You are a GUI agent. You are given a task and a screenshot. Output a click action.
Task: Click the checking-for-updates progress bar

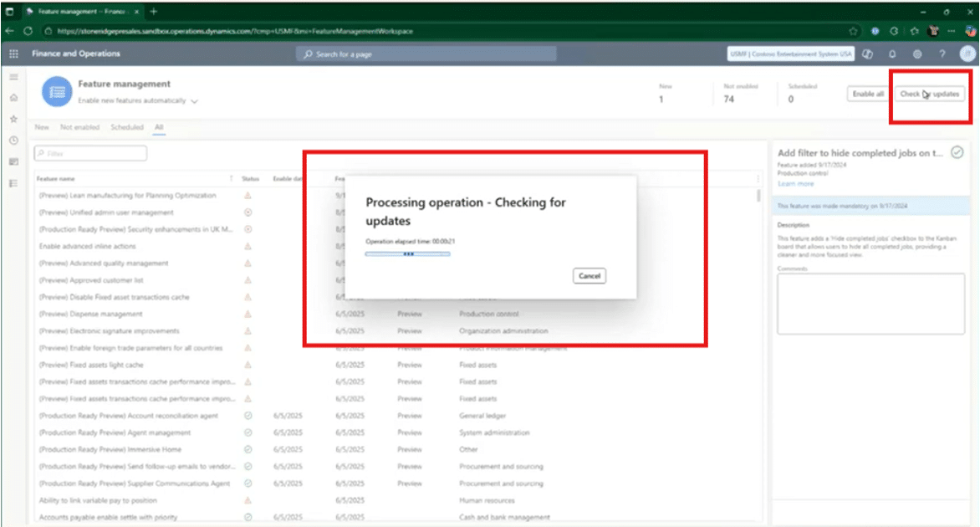[407, 253]
